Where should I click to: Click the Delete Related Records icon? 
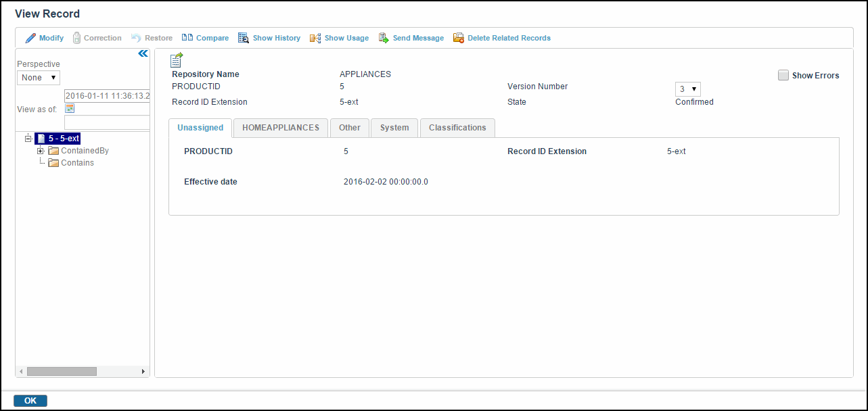(458, 39)
